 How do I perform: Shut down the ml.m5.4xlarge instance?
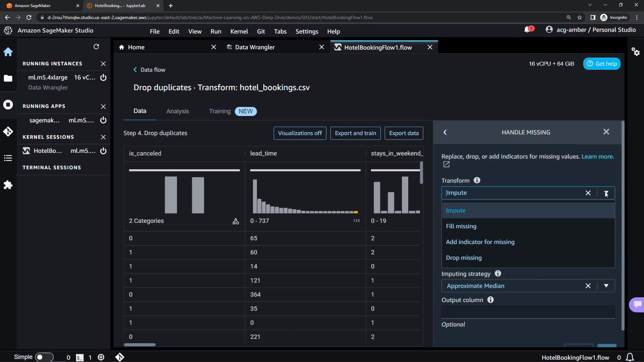pos(103,77)
